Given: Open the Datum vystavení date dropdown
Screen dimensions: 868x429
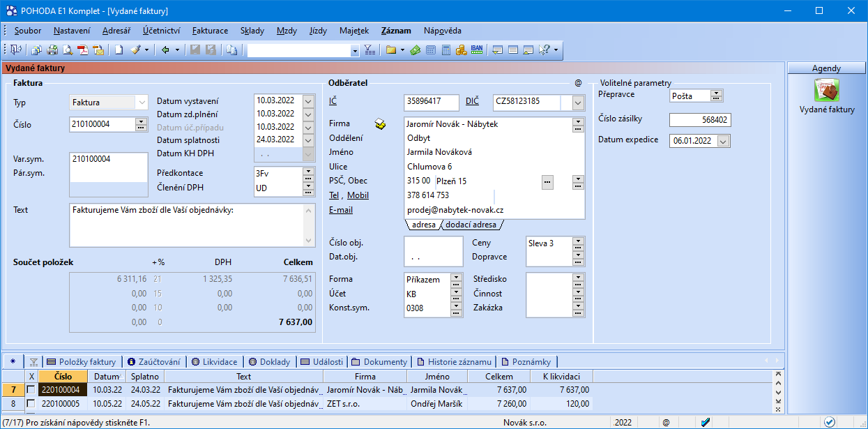Looking at the screenshot, I should tap(309, 100).
